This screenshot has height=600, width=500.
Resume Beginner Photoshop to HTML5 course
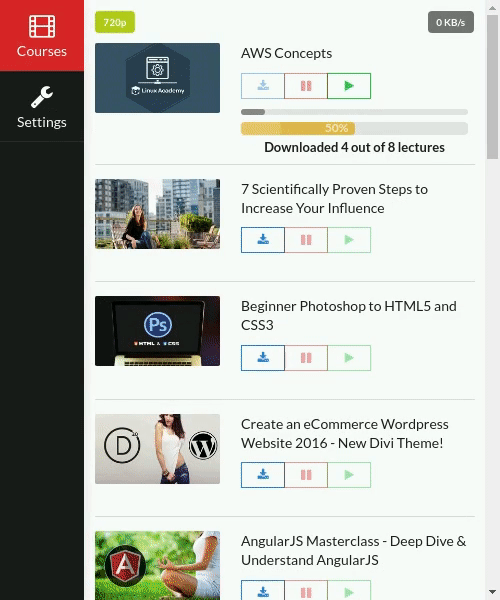pyautogui.click(x=349, y=358)
